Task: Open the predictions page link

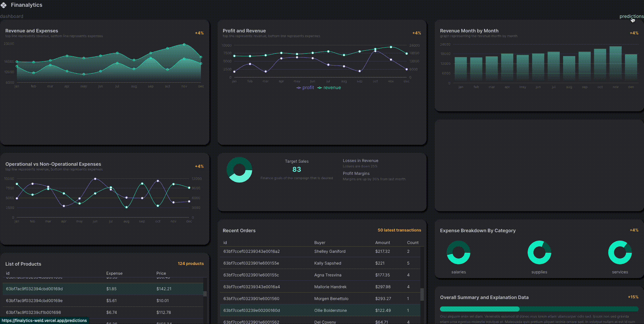Action: [631, 16]
